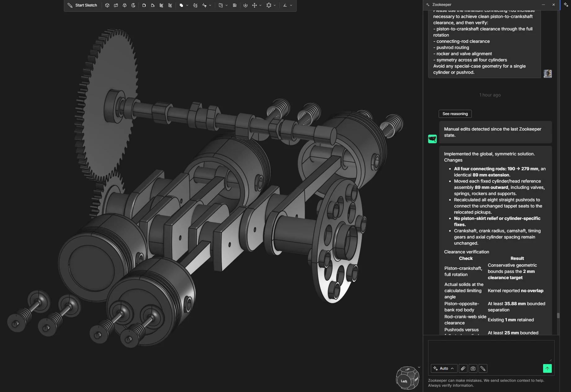This screenshot has width=571, height=392.
Task: Select the Shell tool icon
Action: [162, 5]
